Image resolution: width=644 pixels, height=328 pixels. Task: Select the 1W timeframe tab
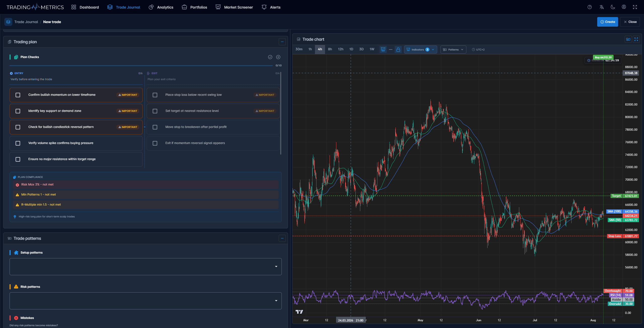372,49
